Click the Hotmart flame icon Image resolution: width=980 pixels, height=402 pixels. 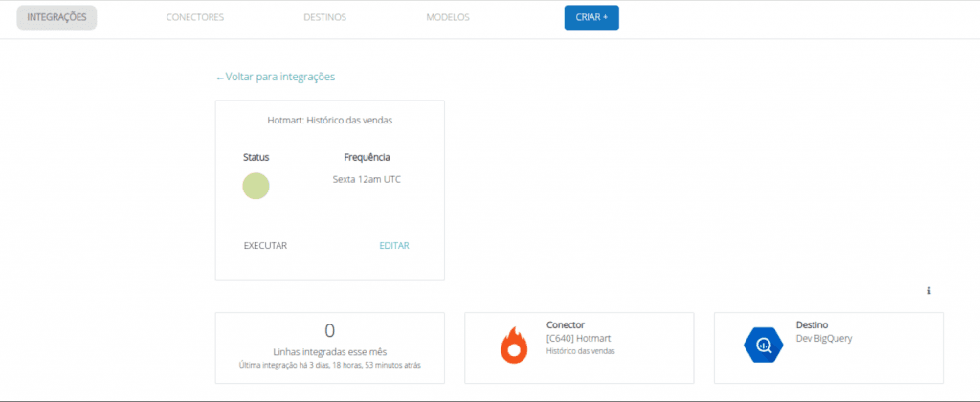514,345
